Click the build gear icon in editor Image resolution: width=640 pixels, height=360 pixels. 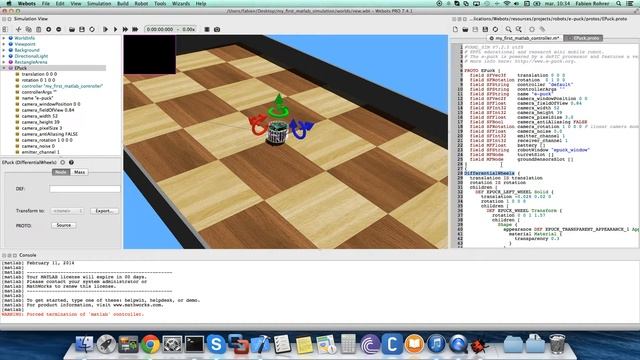pos(532,29)
